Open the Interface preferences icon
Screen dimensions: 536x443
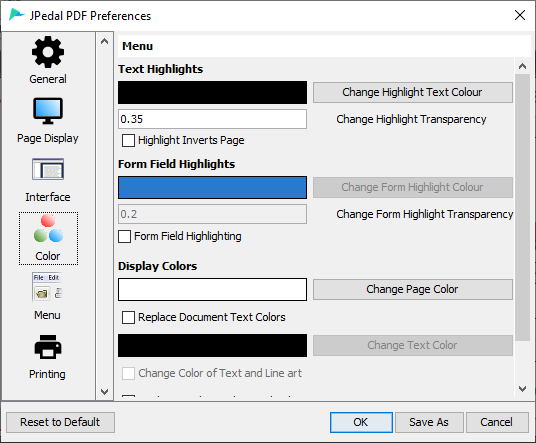48,169
